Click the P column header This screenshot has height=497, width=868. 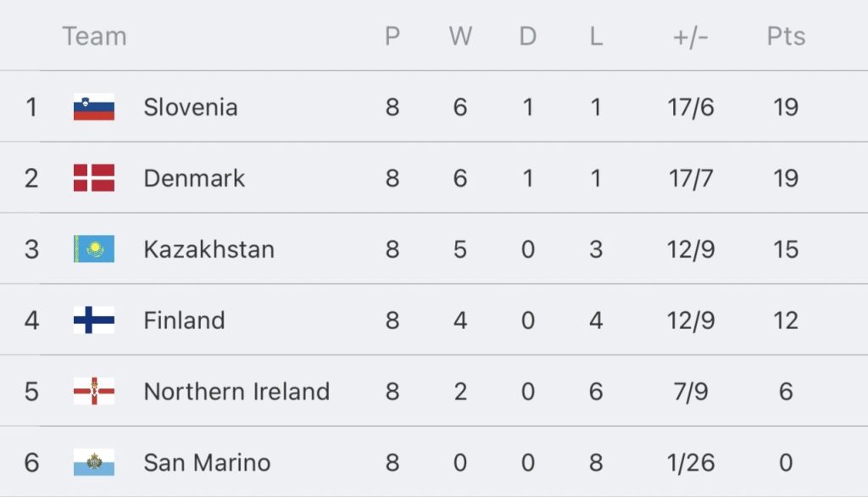click(392, 36)
